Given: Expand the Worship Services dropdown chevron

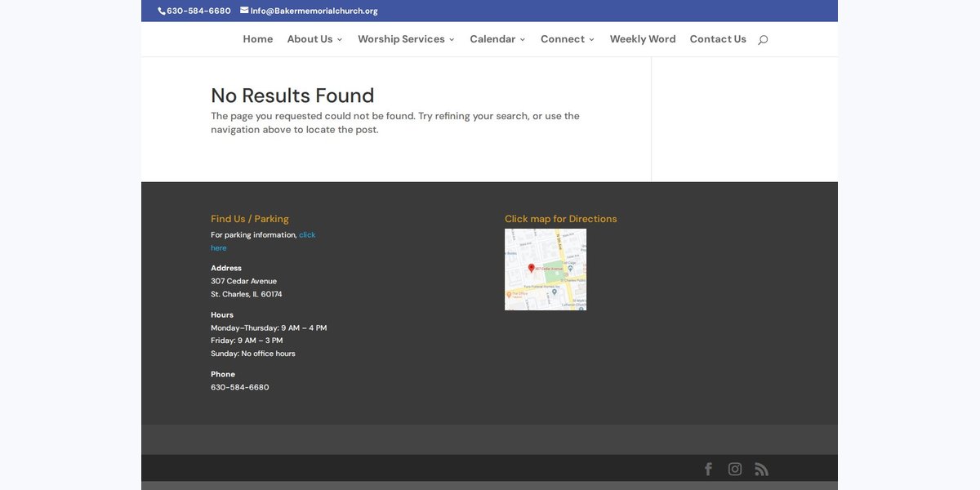Looking at the screenshot, I should click(452, 39).
